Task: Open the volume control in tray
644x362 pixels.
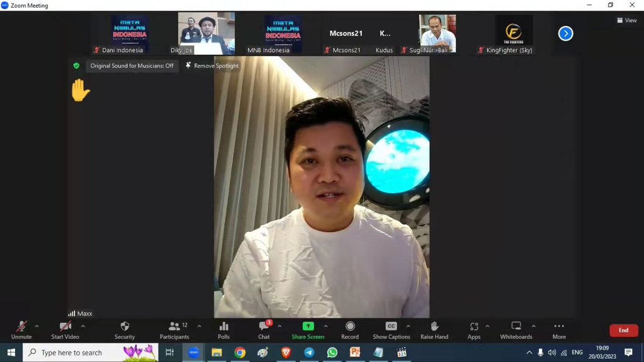Action: (552, 352)
